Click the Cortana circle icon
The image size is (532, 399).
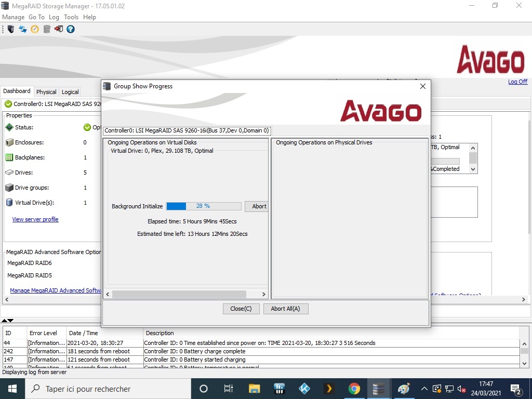(x=204, y=389)
